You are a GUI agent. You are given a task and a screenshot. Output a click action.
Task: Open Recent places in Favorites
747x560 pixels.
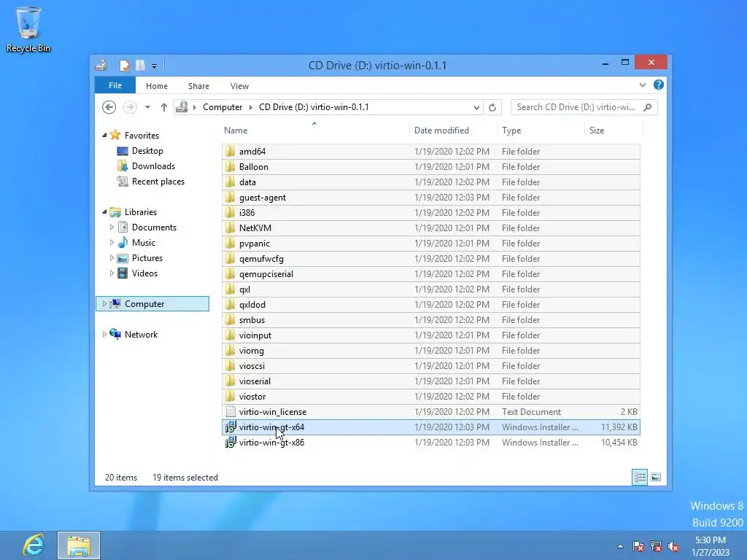(x=158, y=182)
